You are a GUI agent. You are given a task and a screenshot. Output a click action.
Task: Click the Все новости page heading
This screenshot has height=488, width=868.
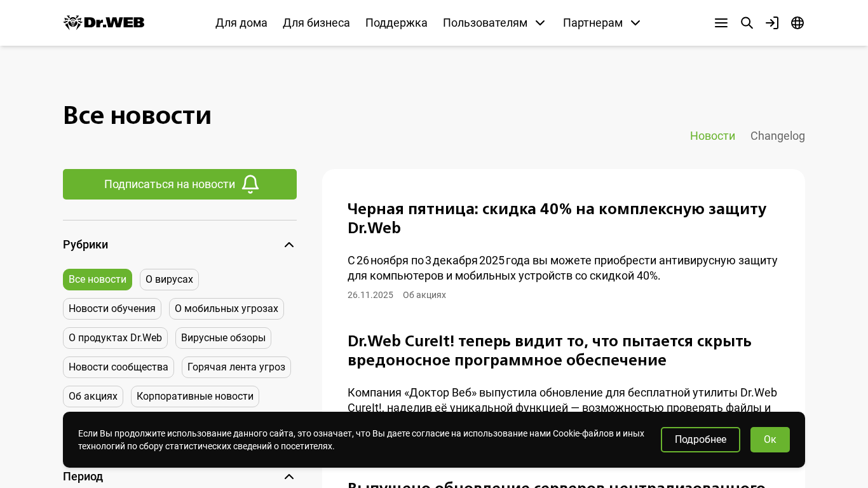(137, 116)
